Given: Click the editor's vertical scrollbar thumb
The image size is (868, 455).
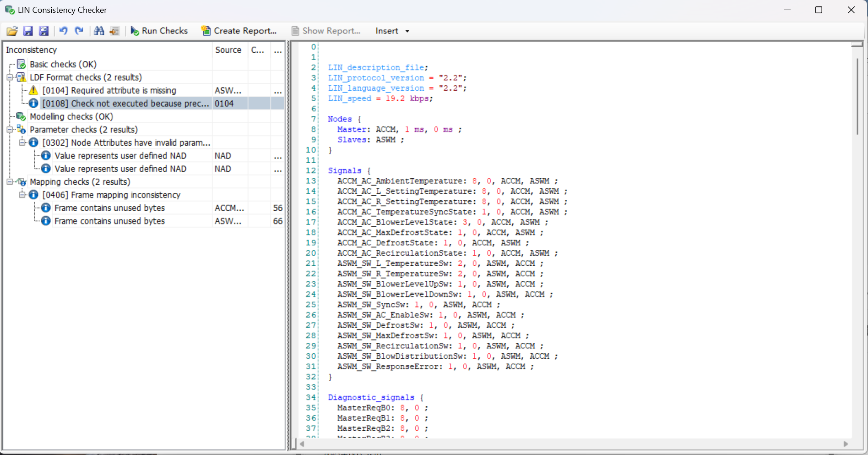Looking at the screenshot, I should click(x=857, y=96).
